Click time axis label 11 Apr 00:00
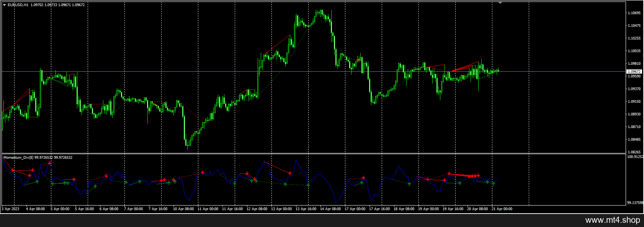The height and width of the screenshot is (227, 644). point(208,209)
